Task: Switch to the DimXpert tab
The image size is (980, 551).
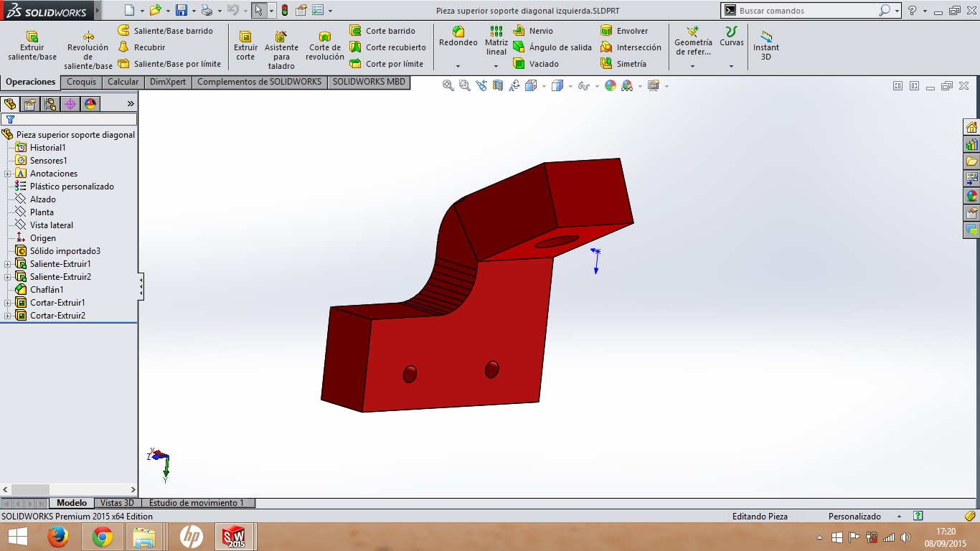Action: (x=168, y=82)
